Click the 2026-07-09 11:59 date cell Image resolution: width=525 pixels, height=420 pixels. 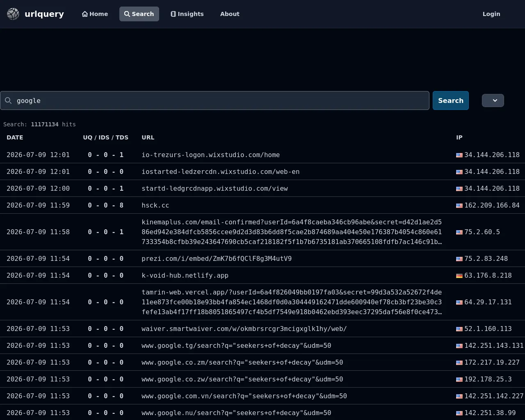click(38, 205)
